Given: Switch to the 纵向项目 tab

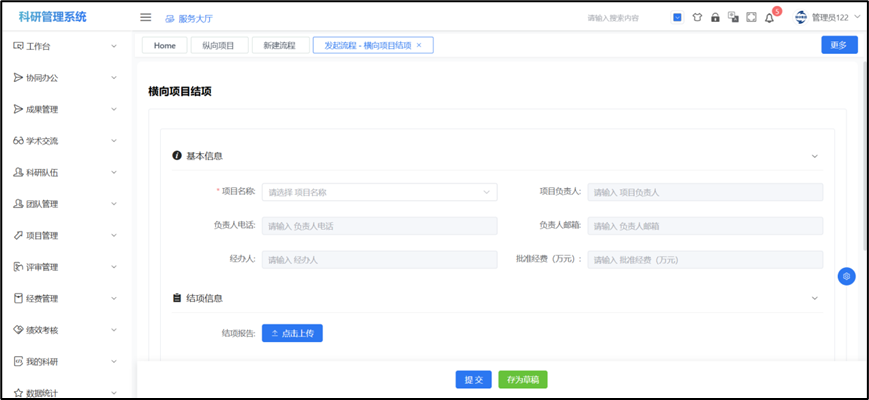Looking at the screenshot, I should (218, 45).
